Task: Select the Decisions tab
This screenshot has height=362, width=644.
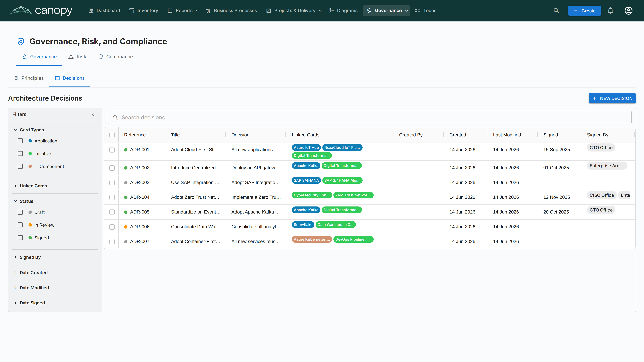Action: click(70, 78)
